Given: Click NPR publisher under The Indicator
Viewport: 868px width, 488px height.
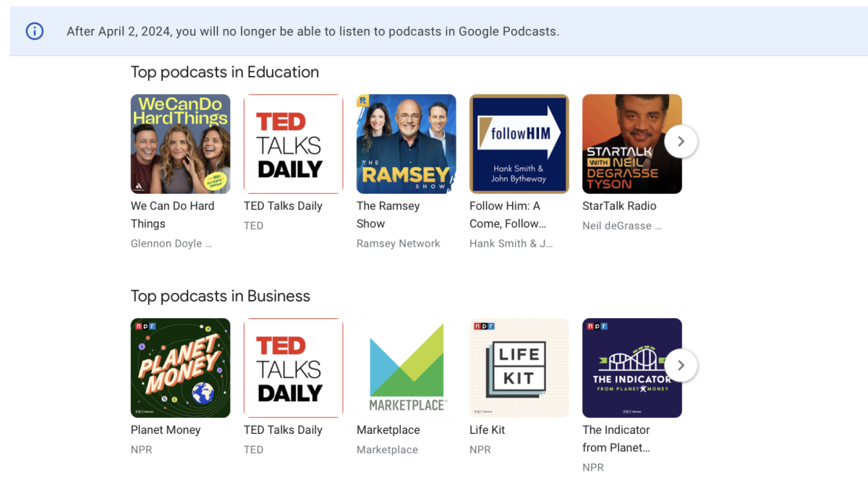Looking at the screenshot, I should [x=593, y=468].
